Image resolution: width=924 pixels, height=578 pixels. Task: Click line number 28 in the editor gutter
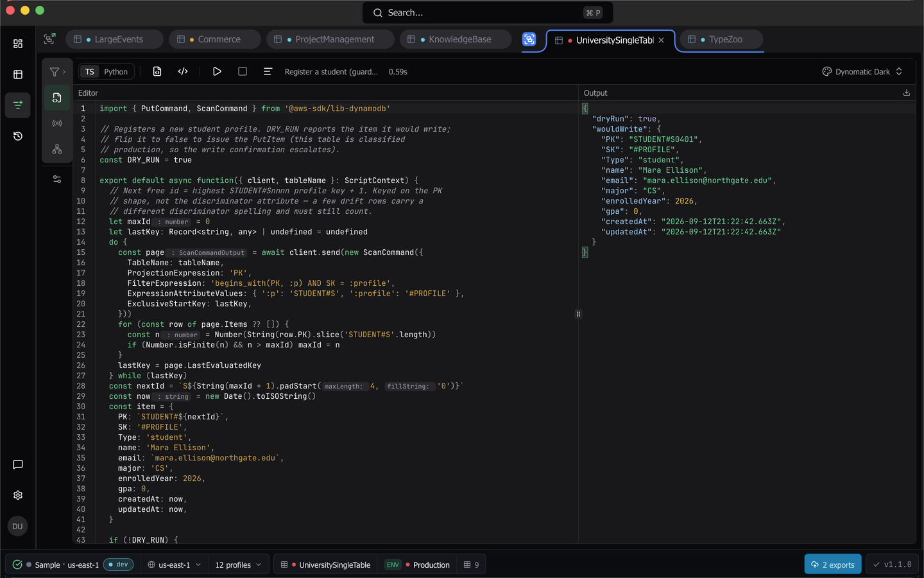coord(81,386)
